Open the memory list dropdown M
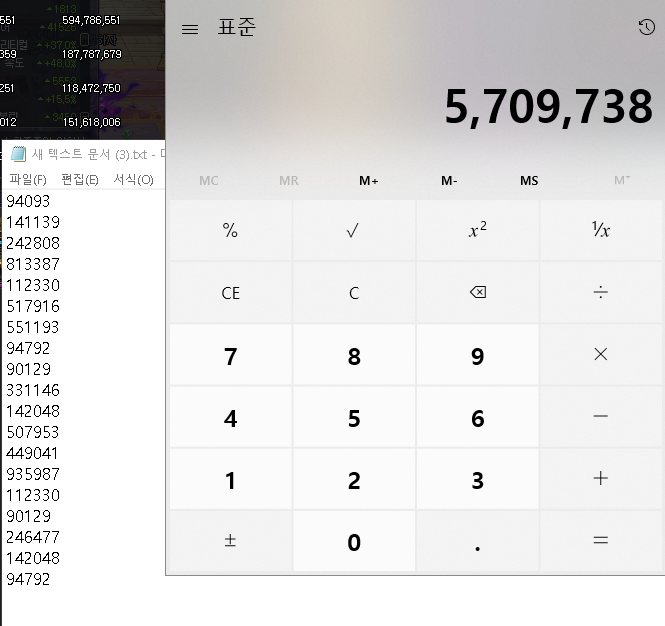The width and height of the screenshot is (665, 626). [622, 181]
